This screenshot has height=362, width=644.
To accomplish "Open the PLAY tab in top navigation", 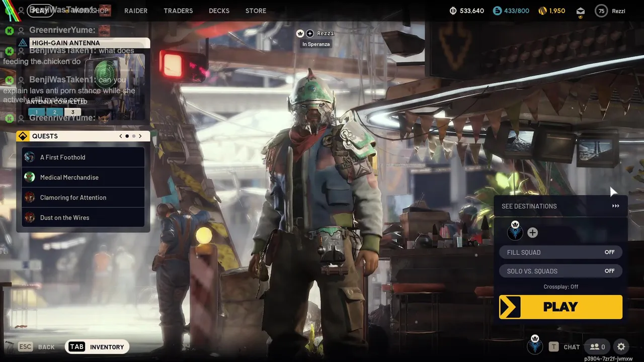I will [x=40, y=11].
